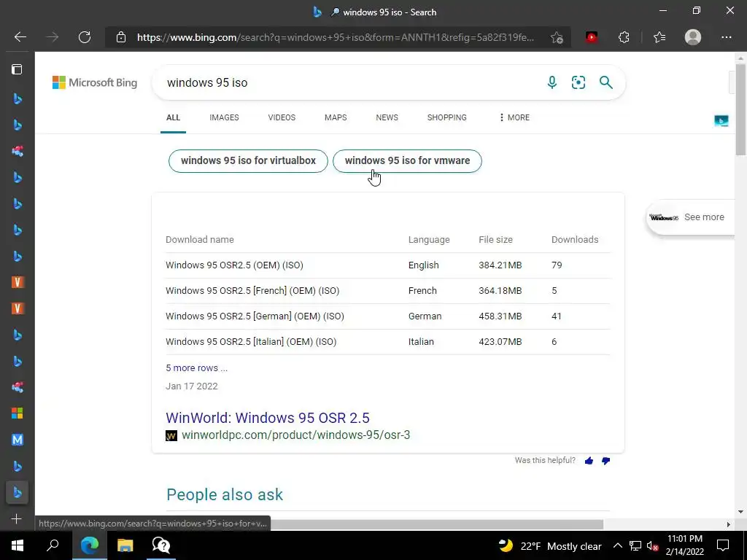The width and height of the screenshot is (747, 560).
Task: Open the Get Help app in taskbar
Action: pyautogui.click(x=161, y=545)
